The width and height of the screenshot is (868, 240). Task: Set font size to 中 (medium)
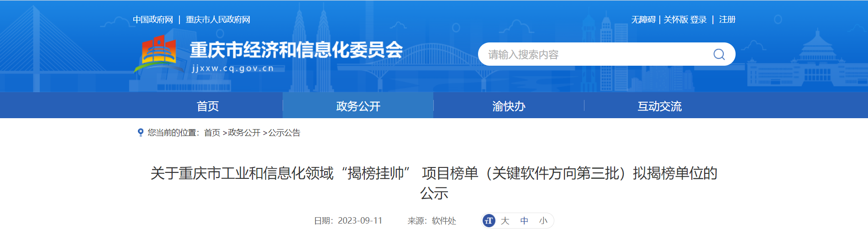pos(524,221)
